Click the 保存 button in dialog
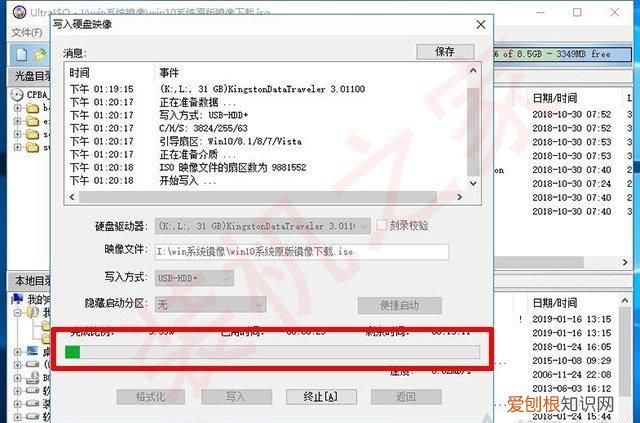 point(445,52)
